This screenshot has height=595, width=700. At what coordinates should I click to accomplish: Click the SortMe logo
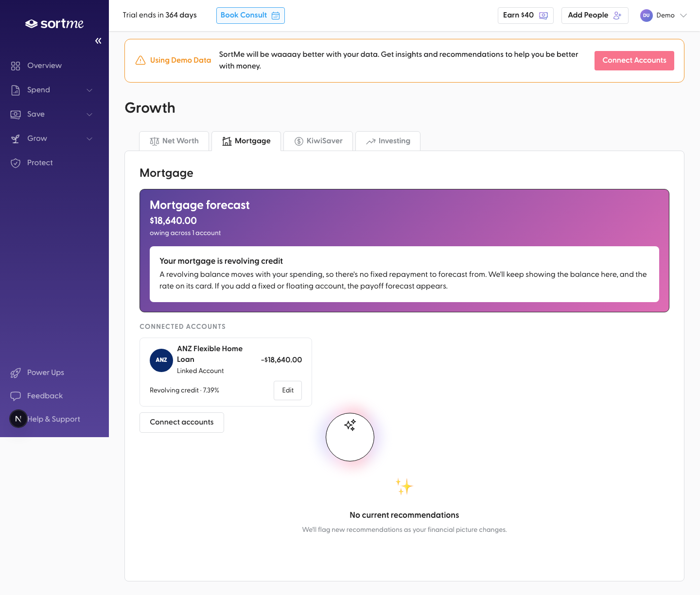click(54, 24)
